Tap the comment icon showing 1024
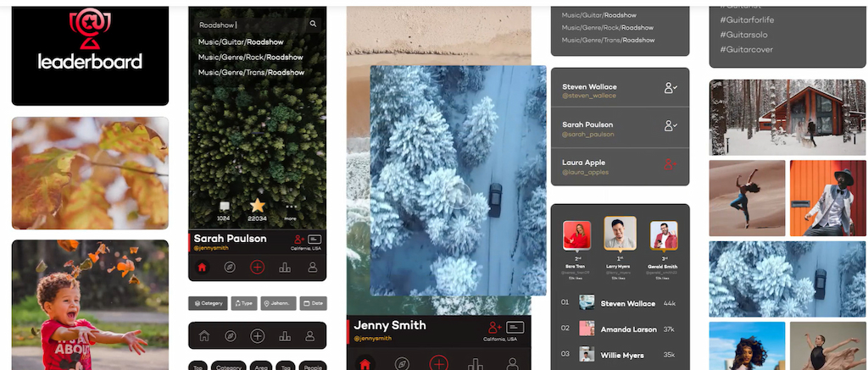 point(224,207)
